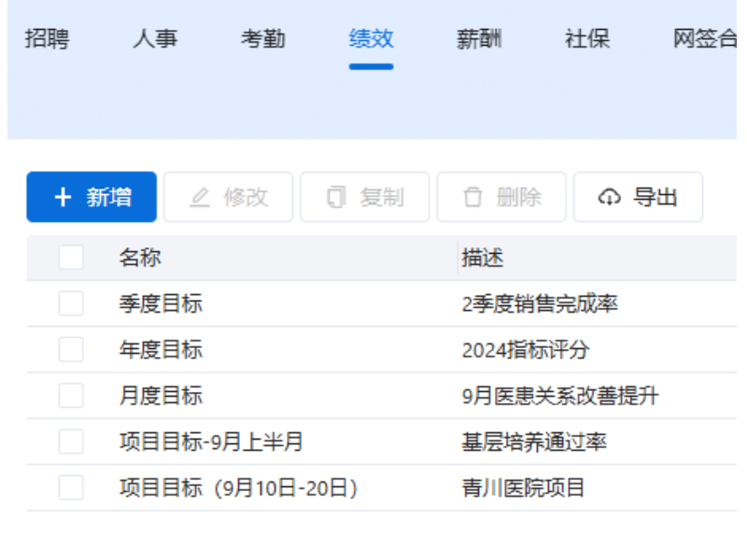Click the copy icon on 复制 button
Screen dimensions: 747x560
coord(336,198)
